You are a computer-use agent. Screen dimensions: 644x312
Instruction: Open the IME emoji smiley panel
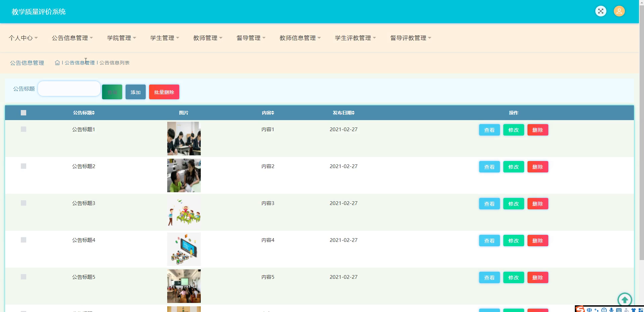point(604,310)
